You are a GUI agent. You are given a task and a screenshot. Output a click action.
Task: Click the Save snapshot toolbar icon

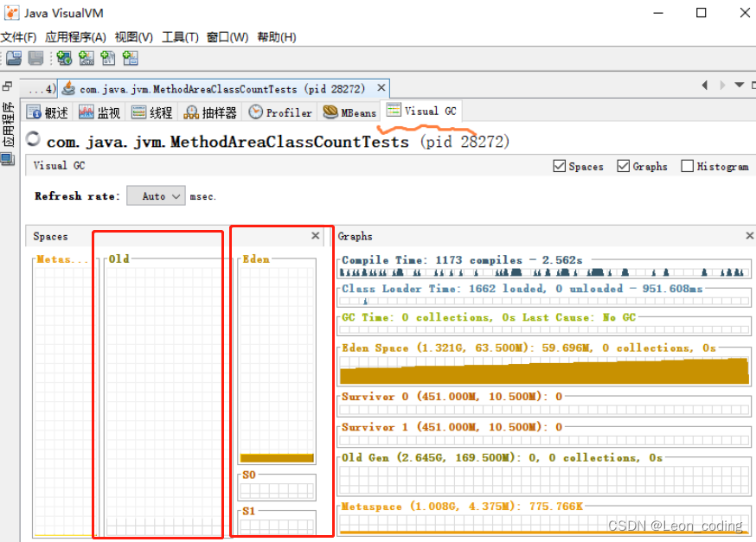35,58
